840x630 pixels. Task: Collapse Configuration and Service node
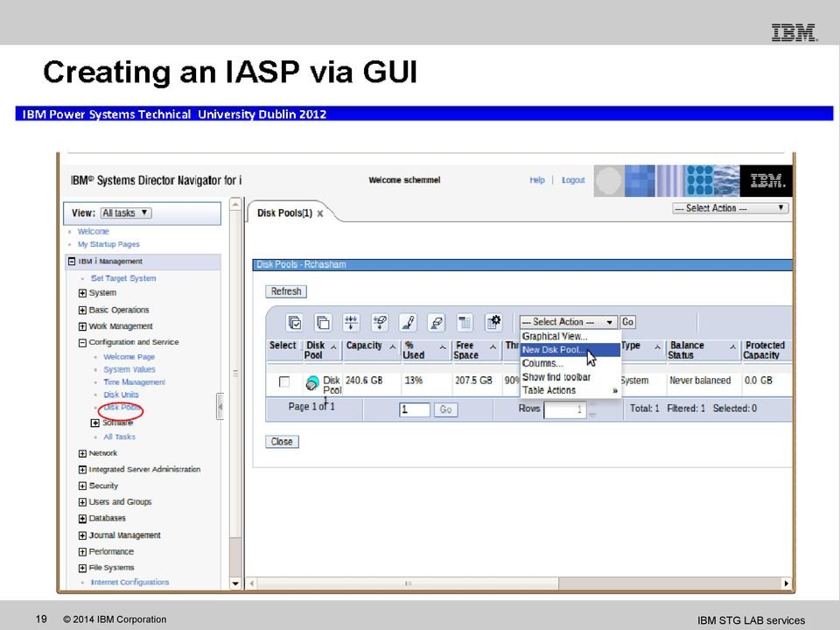click(82, 343)
